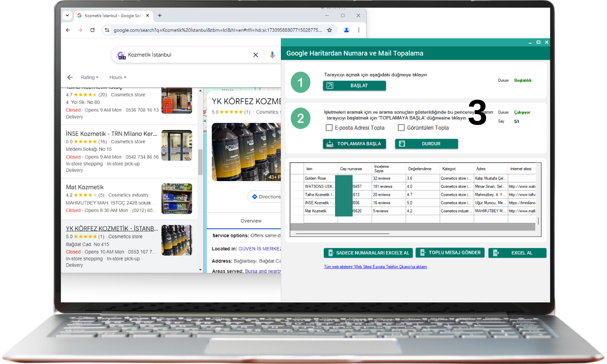
Task: Open Mat Kozmetik shelf thumbnail
Action: (177, 199)
